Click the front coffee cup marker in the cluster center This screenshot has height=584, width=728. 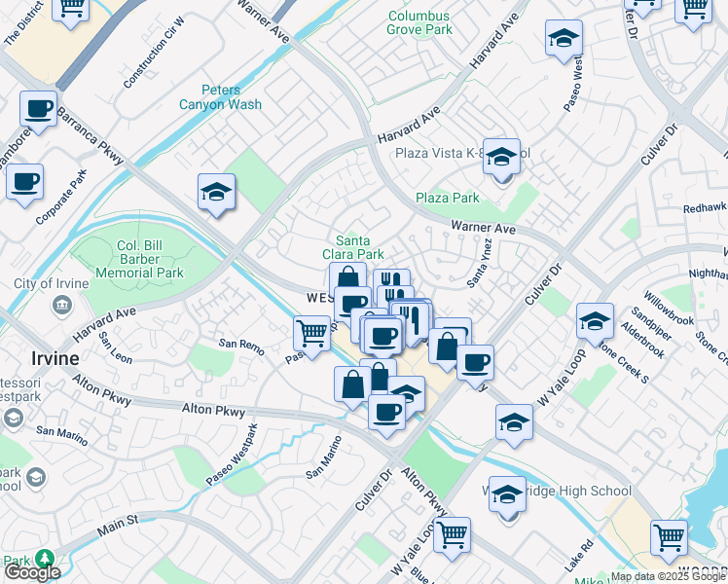click(x=382, y=337)
